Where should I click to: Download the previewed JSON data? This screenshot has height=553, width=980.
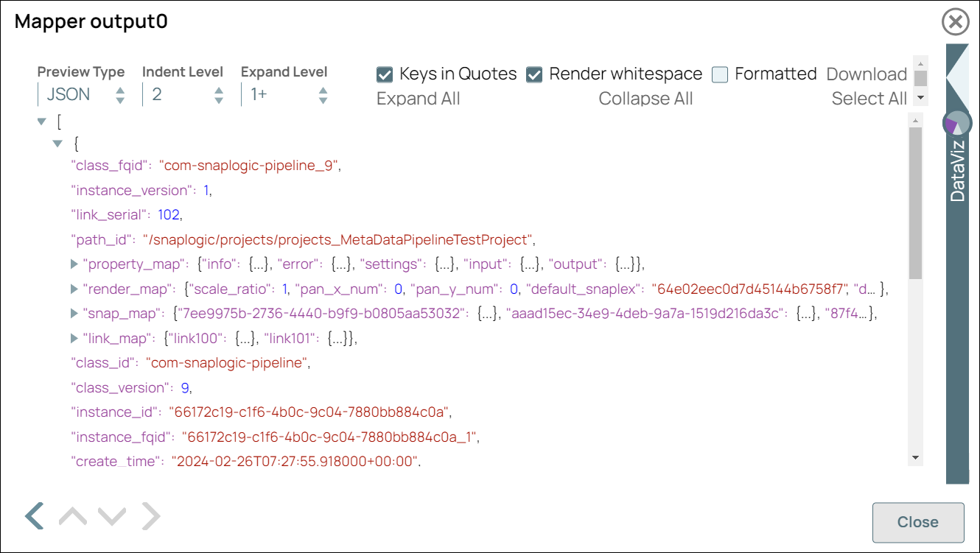(x=867, y=74)
